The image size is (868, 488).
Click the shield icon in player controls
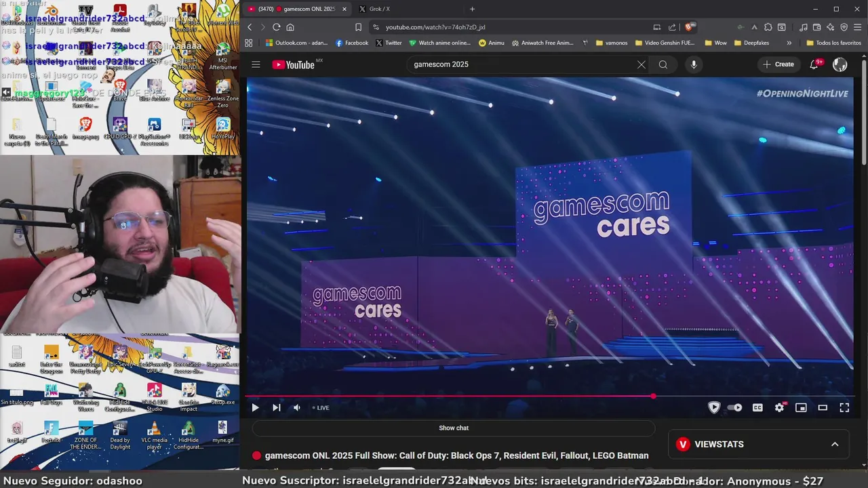pos(713,407)
